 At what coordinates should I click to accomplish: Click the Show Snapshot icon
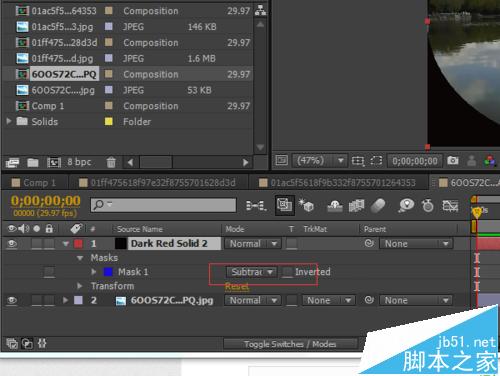471,161
